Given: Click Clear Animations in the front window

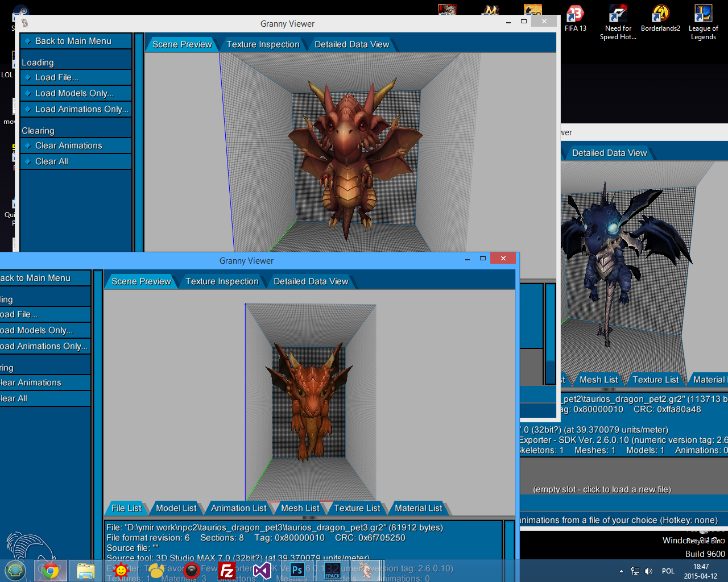Looking at the screenshot, I should click(x=45, y=383).
